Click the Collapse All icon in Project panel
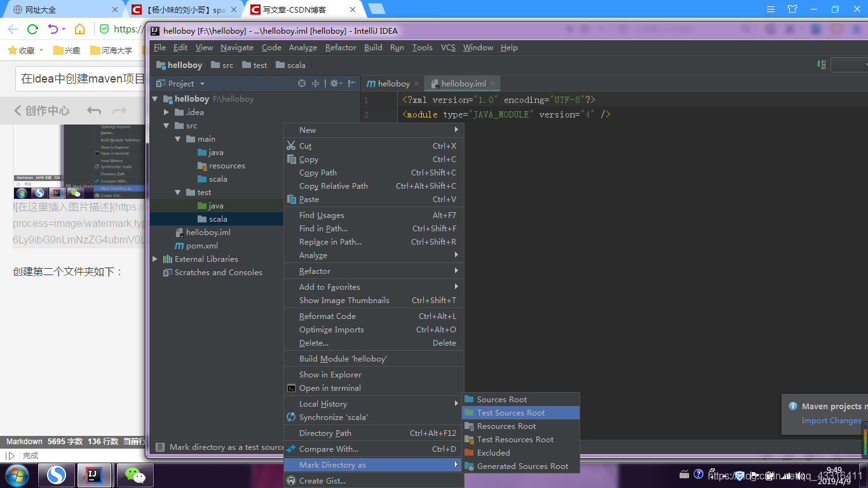 315,83
